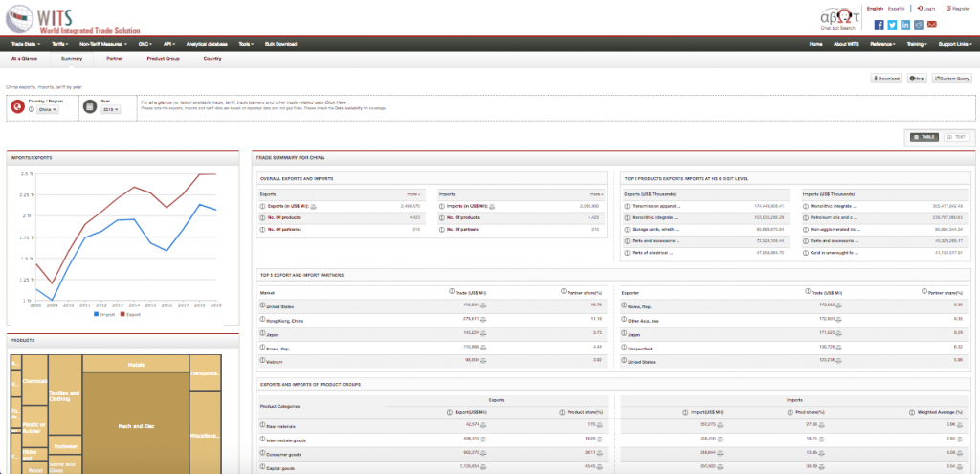Expand the API menu
The image size is (980, 474).
point(168,44)
